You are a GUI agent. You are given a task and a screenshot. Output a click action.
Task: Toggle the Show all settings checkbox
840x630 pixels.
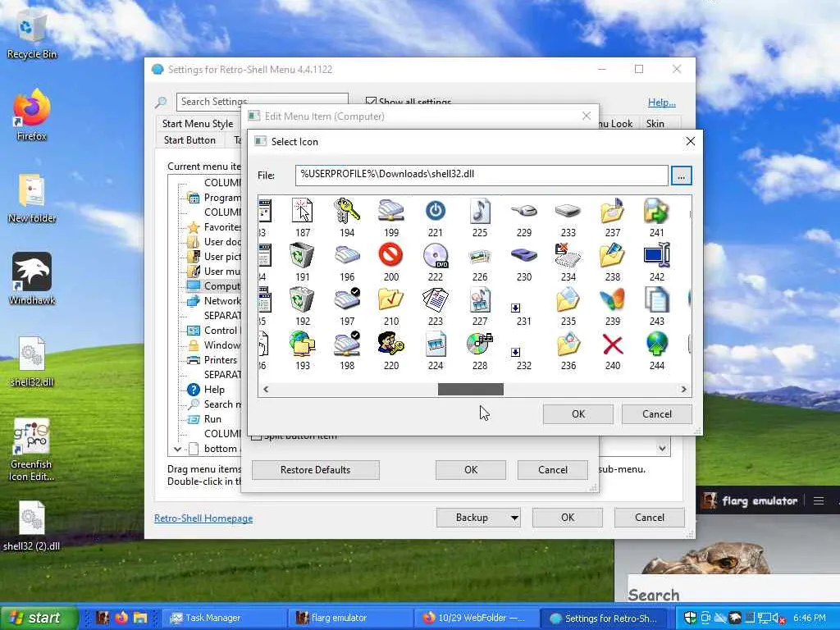point(371,101)
